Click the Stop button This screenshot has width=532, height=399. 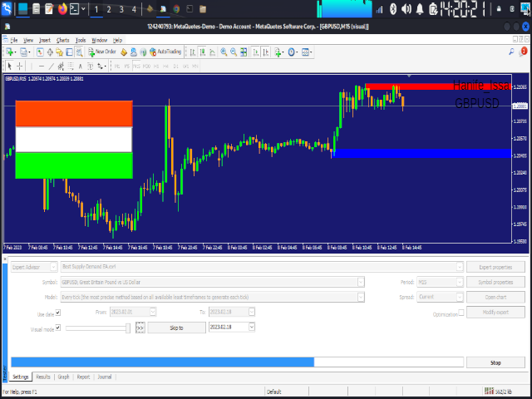pyautogui.click(x=495, y=362)
